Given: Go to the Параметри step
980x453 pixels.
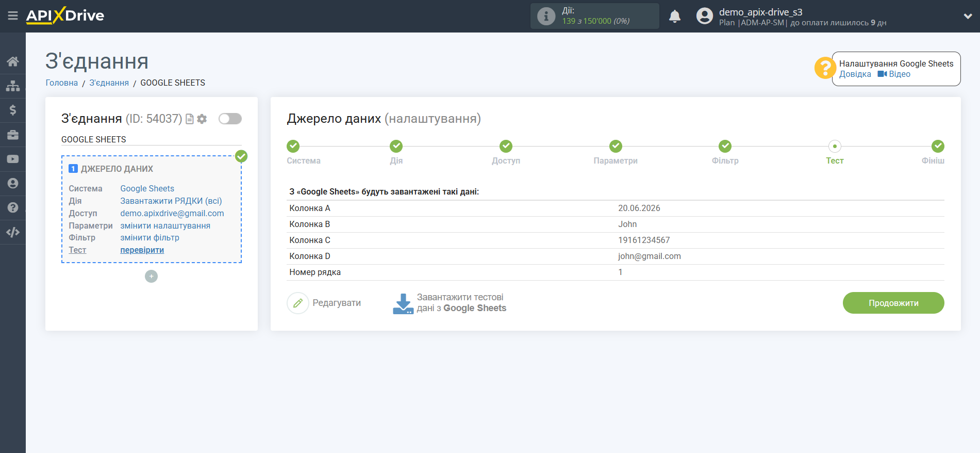Looking at the screenshot, I should 616,147.
